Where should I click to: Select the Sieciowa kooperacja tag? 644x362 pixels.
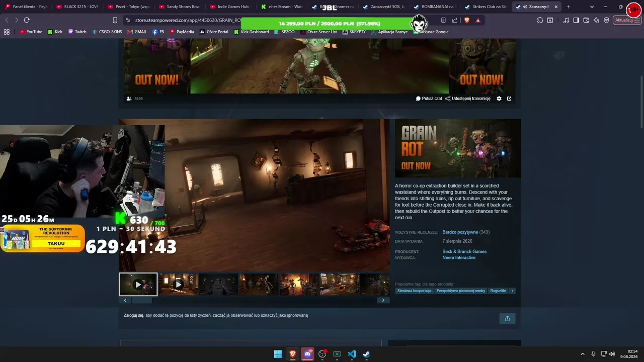pos(414,291)
